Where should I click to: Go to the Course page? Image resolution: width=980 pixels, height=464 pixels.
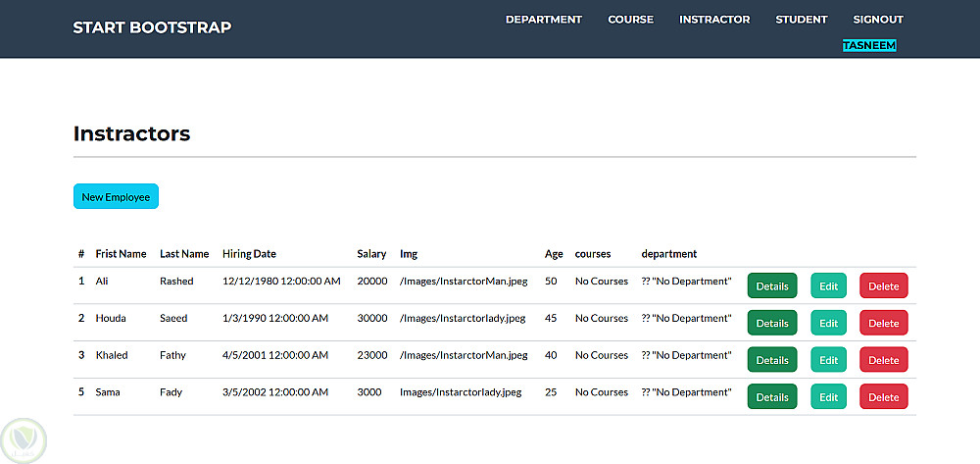click(x=630, y=20)
